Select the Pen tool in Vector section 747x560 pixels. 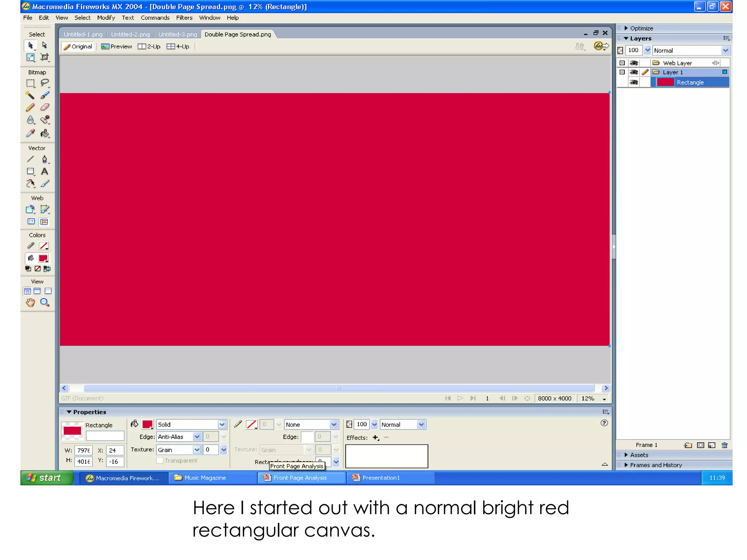(44, 159)
